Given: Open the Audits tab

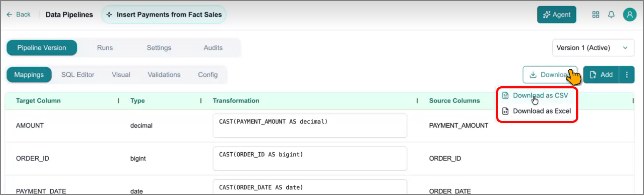Looking at the screenshot, I should tap(213, 48).
